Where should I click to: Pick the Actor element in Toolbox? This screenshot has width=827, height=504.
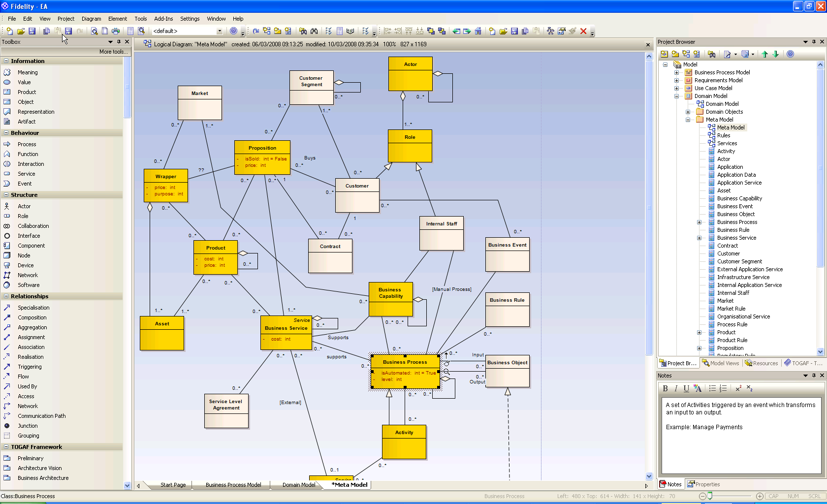(24, 206)
